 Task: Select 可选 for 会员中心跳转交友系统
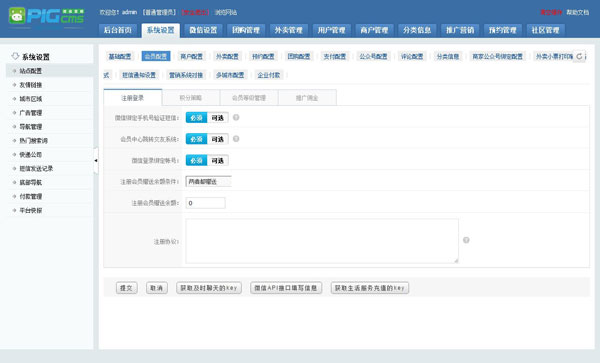tap(218, 139)
